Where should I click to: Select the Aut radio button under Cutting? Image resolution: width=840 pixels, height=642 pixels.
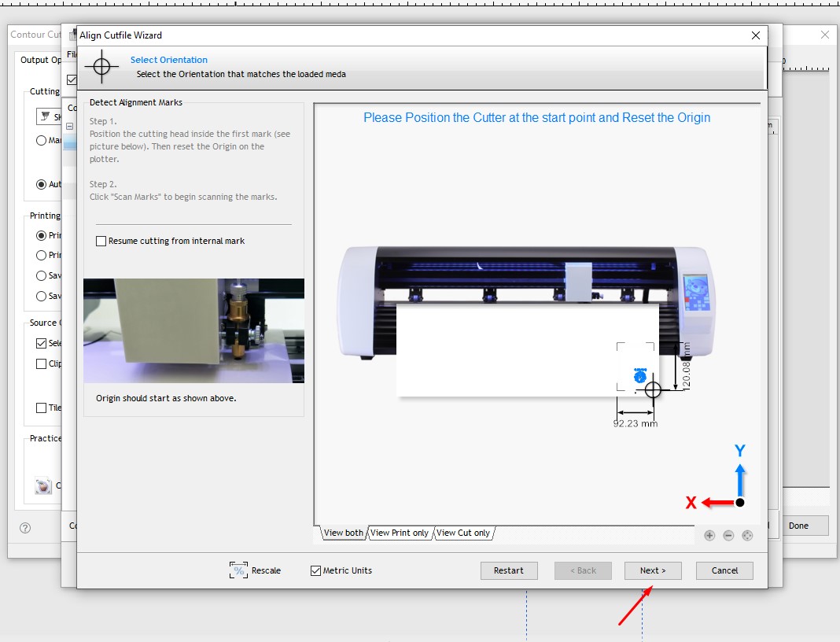(x=41, y=184)
